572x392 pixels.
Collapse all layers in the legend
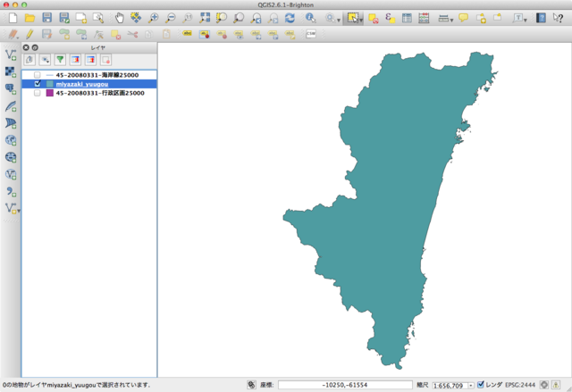(x=91, y=60)
